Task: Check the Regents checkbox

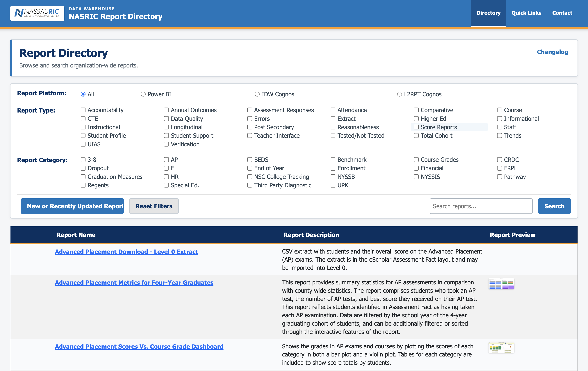Action: 83,185
